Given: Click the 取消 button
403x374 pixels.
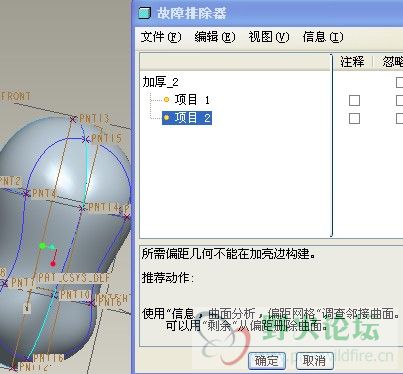Looking at the screenshot, I should coord(315,361).
